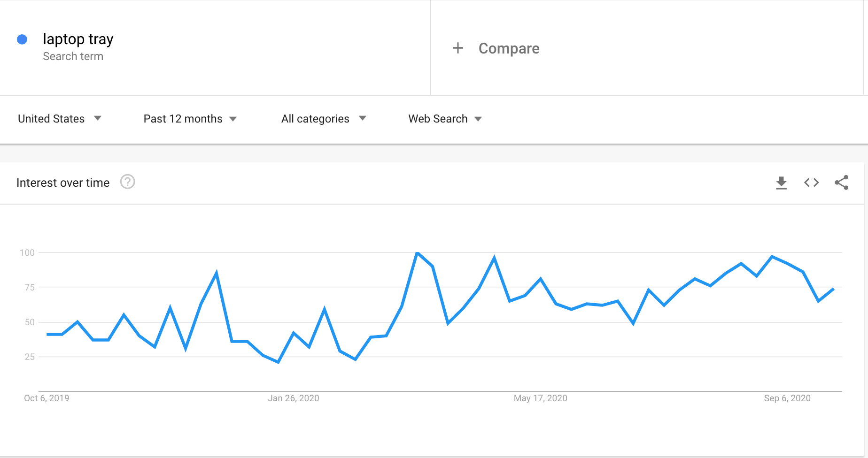Image resolution: width=868 pixels, height=458 pixels.
Task: Click the final data point of the trend line
Action: click(833, 289)
